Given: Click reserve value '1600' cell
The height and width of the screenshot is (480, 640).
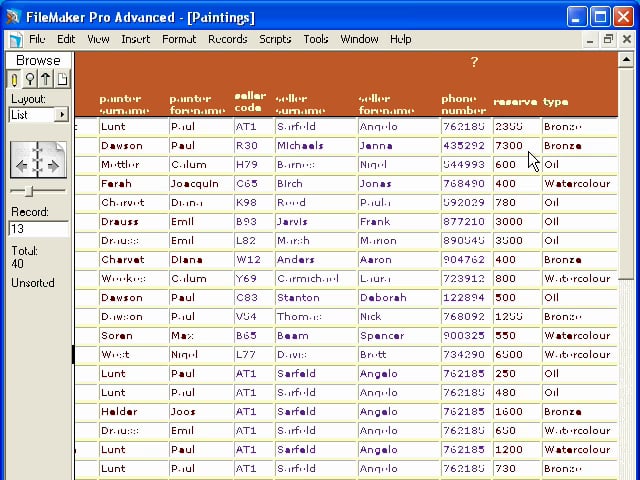Looking at the screenshot, I should pos(517,411).
